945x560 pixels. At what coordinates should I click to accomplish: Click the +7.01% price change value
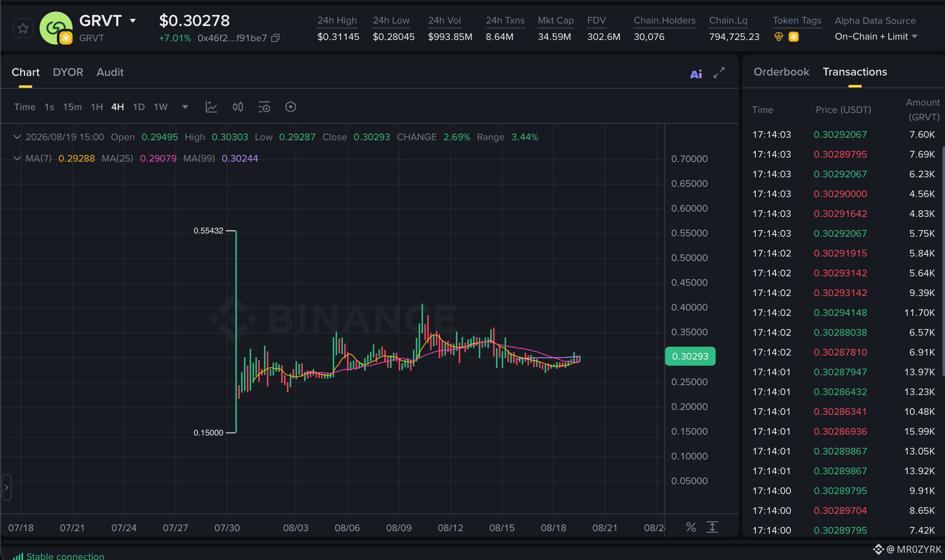pos(175,38)
